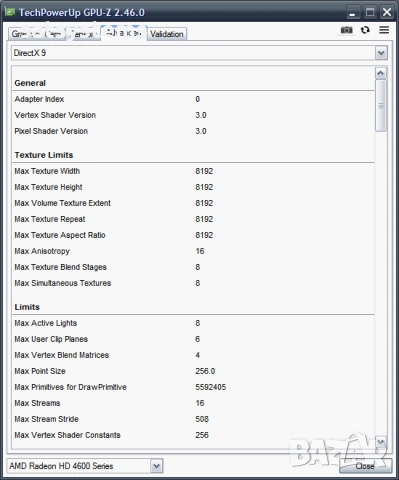The height and width of the screenshot is (480, 399).
Task: Click the Texture Limits section header
Action: click(x=44, y=155)
